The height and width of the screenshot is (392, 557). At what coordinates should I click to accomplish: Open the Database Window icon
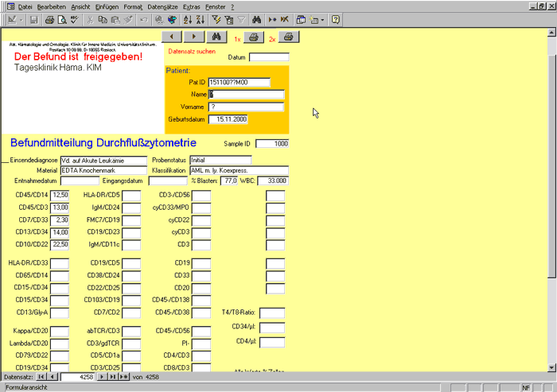click(301, 20)
